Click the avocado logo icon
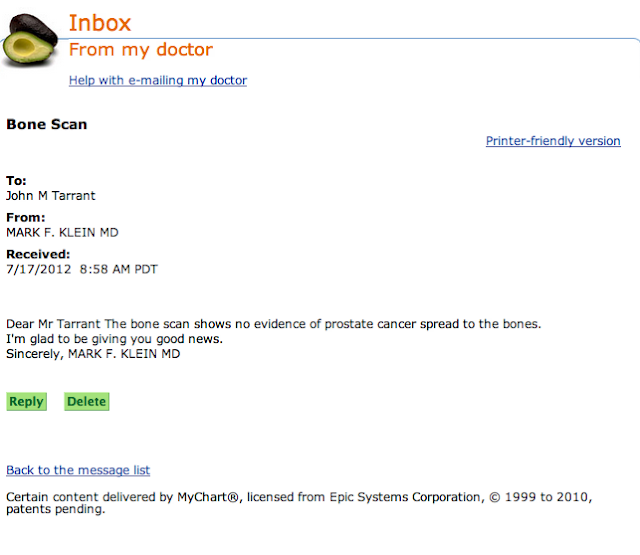640x555 pixels. pyautogui.click(x=33, y=36)
